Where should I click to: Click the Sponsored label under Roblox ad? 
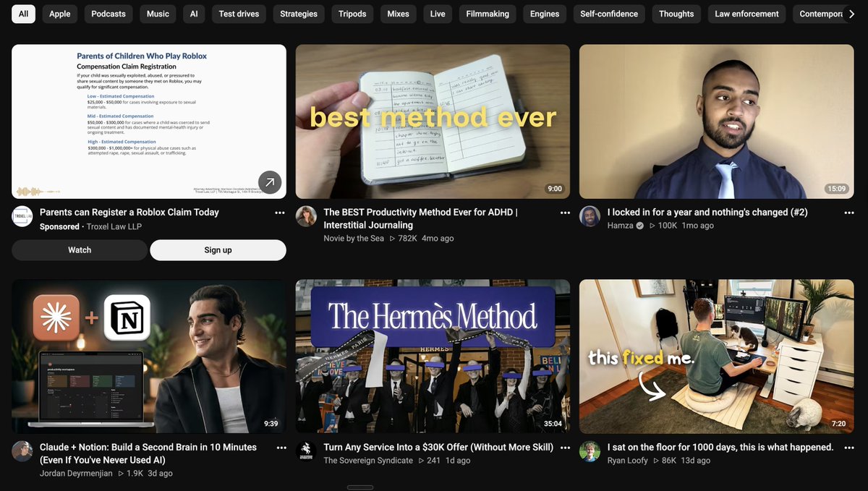[x=59, y=227]
